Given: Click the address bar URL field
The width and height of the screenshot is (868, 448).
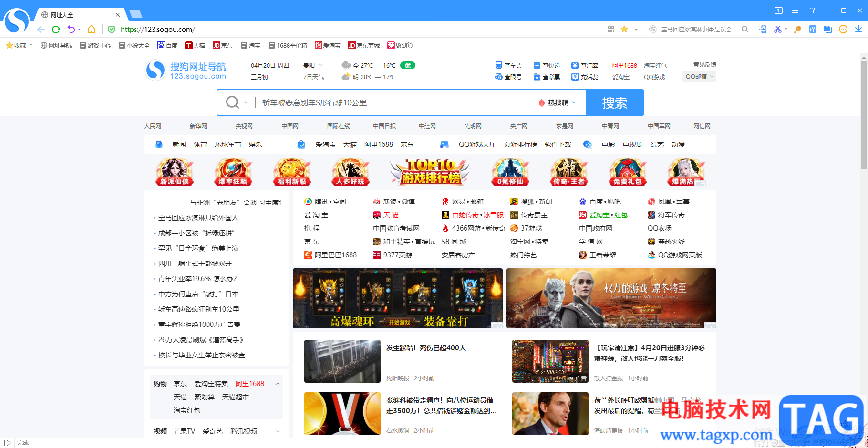Looking at the screenshot, I should tap(353, 30).
